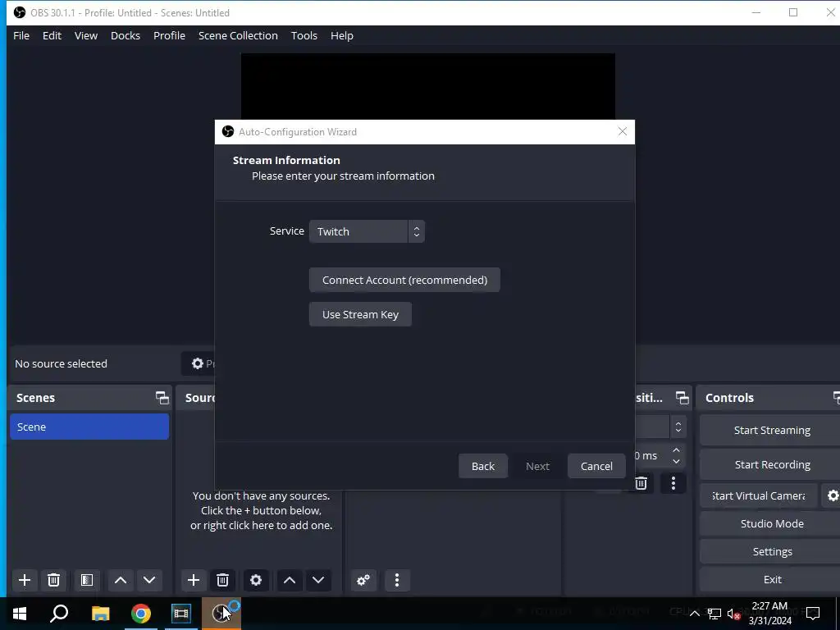Open the Windows notification center
Viewport: 840px width, 630px height.
coord(813,614)
